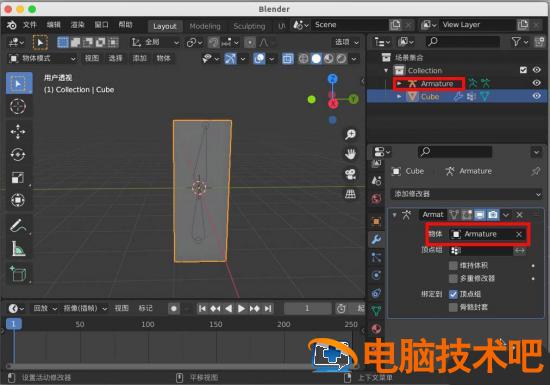
Task: Play animation forward button
Action: point(241,308)
